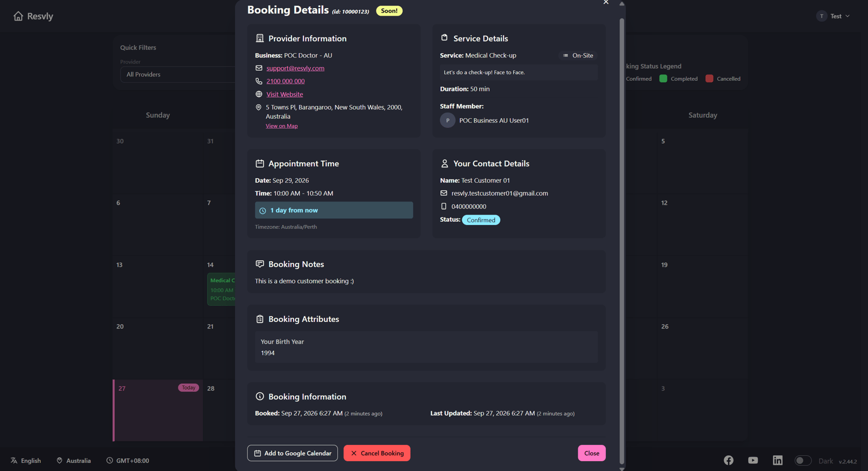Click the Cancelled red legend swatch
The image size is (868, 471).
(x=709, y=79)
